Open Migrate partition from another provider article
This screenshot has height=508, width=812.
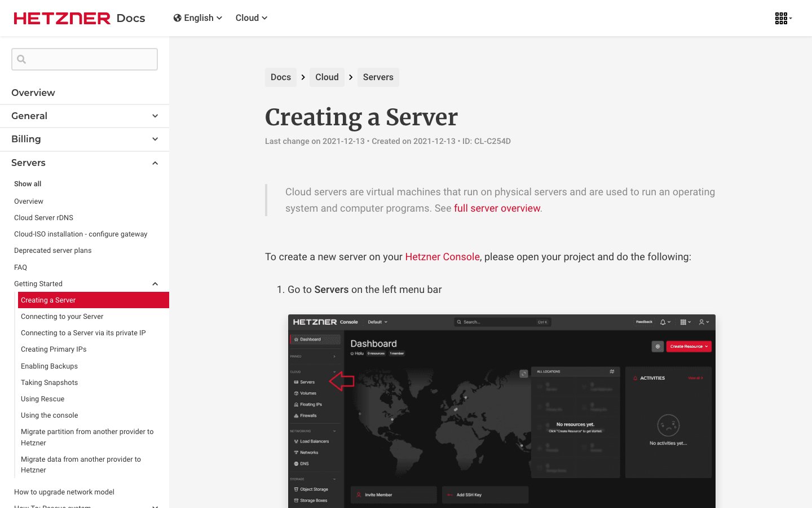pos(87,437)
